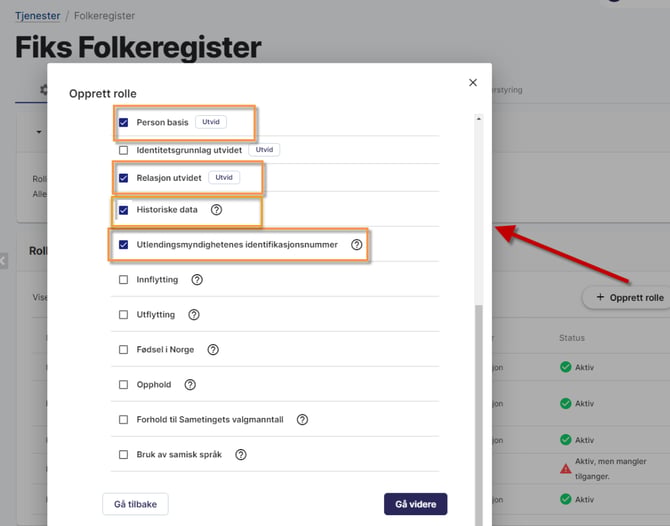Open help for Forhold til Sametingets valgmanntall
Image resolution: width=670 pixels, height=526 pixels.
coord(302,420)
